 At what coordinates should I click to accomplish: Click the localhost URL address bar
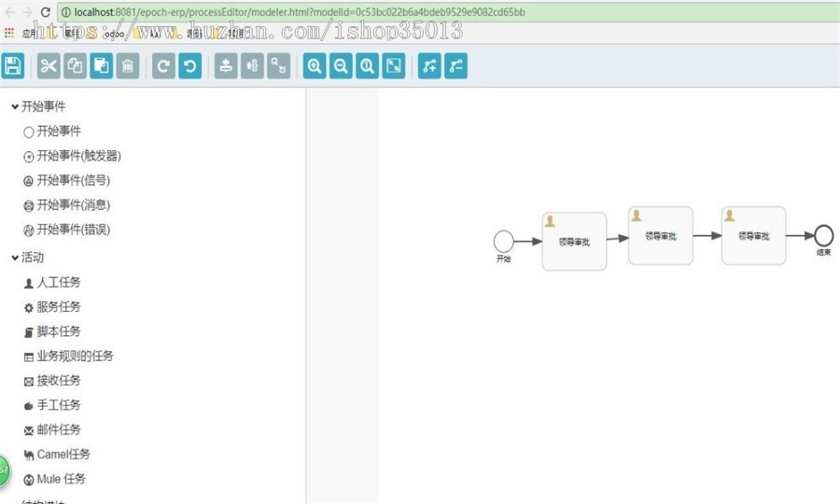coord(449,12)
